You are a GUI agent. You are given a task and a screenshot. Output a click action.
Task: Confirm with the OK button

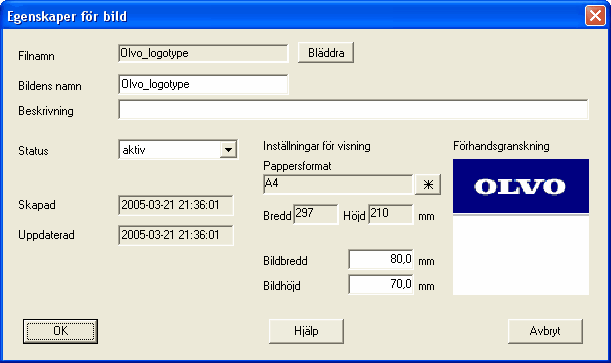pos(60,331)
